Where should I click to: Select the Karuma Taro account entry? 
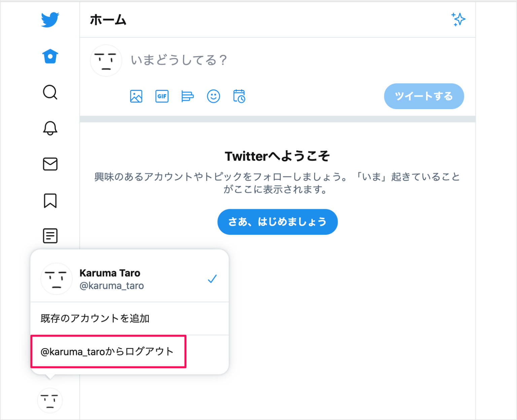click(130, 279)
